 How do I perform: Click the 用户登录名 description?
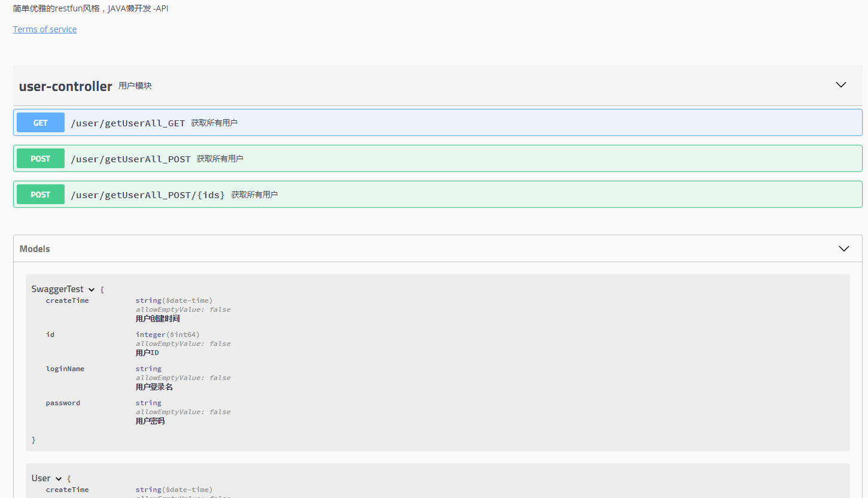click(154, 387)
